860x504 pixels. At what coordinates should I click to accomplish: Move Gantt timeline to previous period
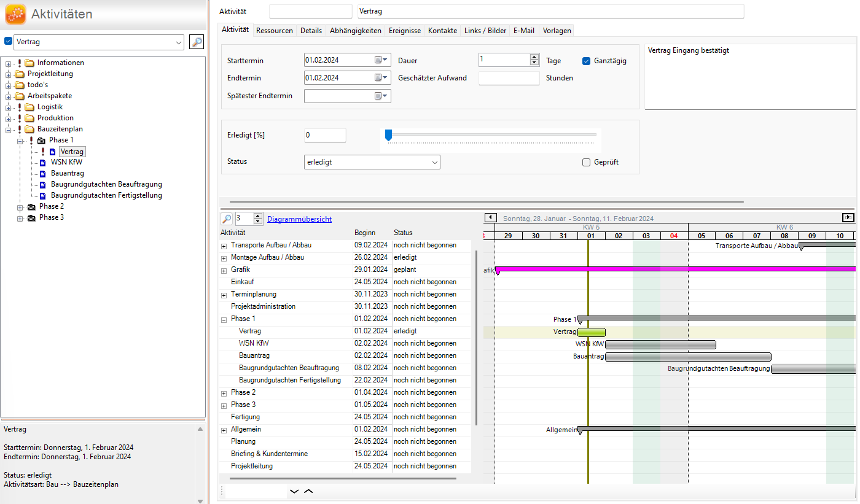tap(490, 217)
